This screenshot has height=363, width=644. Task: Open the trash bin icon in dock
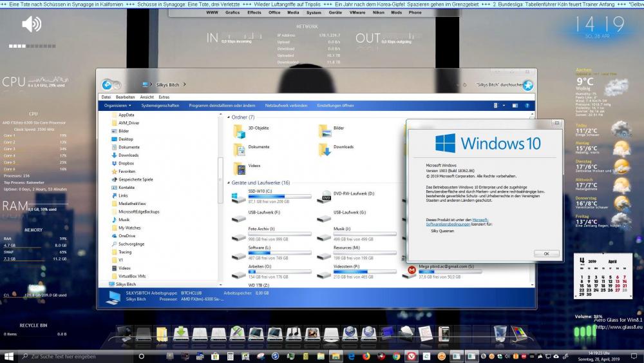coord(500,333)
